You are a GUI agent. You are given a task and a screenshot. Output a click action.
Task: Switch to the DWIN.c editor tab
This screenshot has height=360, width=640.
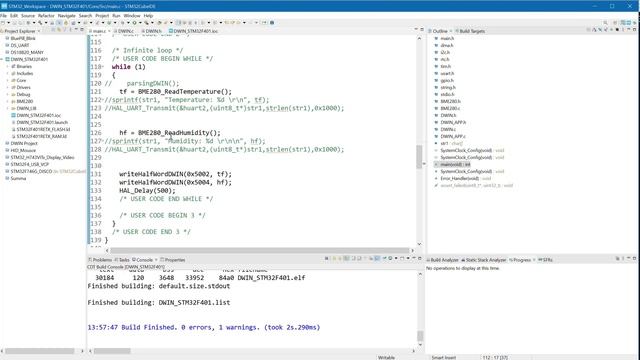[124, 31]
